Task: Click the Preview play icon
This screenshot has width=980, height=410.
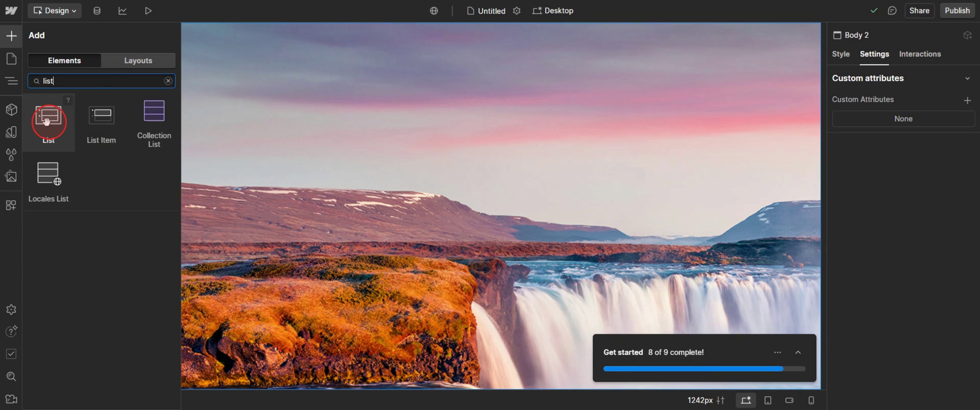Action: click(148, 11)
